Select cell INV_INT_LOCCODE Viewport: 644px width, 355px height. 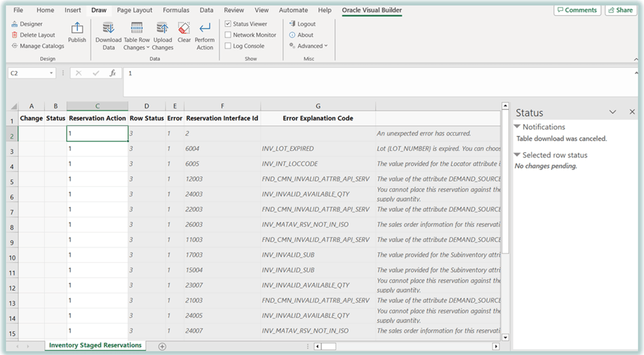point(318,164)
